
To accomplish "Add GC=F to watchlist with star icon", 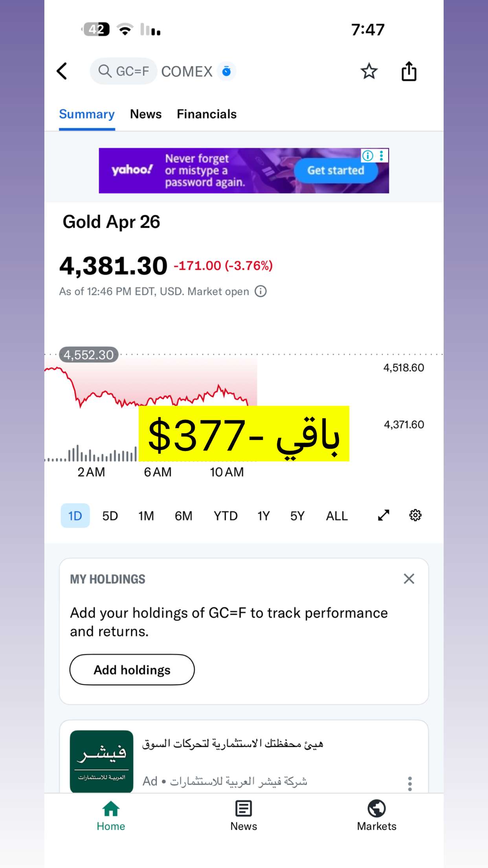I will tap(369, 71).
